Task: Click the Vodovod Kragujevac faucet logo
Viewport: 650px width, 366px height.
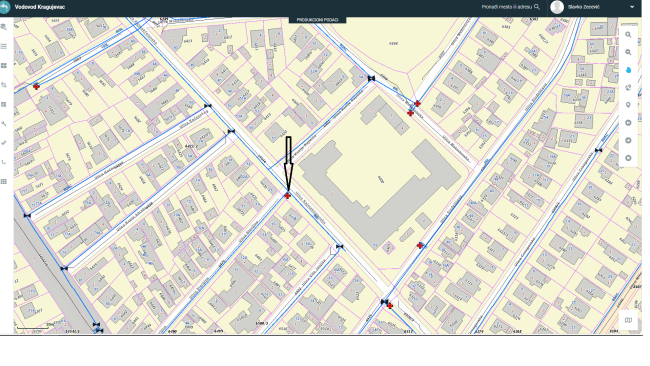Action: pyautogui.click(x=4, y=7)
